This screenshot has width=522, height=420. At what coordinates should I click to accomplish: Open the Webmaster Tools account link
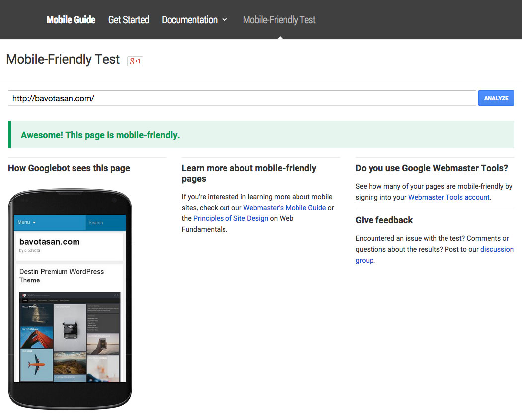449,197
